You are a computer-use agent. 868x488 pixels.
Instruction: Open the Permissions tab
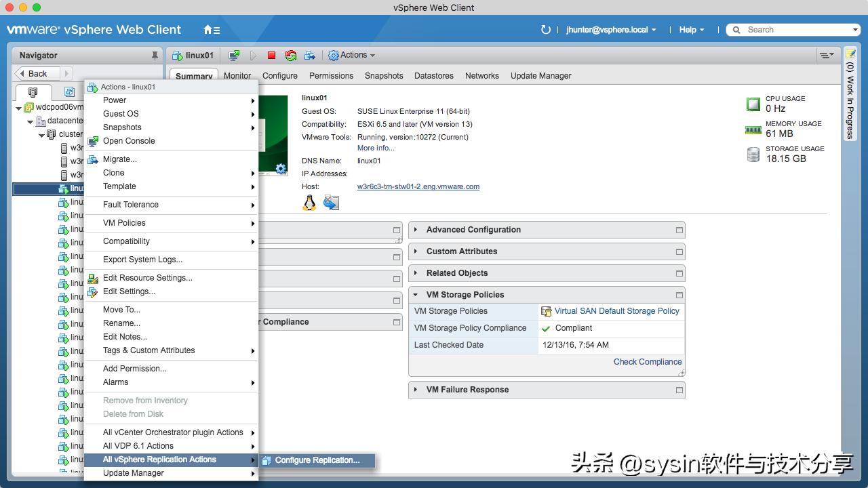click(331, 76)
